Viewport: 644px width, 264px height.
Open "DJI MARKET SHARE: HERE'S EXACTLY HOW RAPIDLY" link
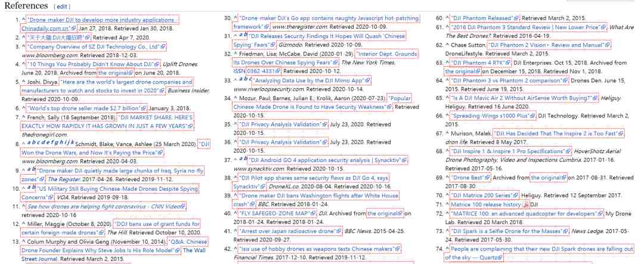107,122
